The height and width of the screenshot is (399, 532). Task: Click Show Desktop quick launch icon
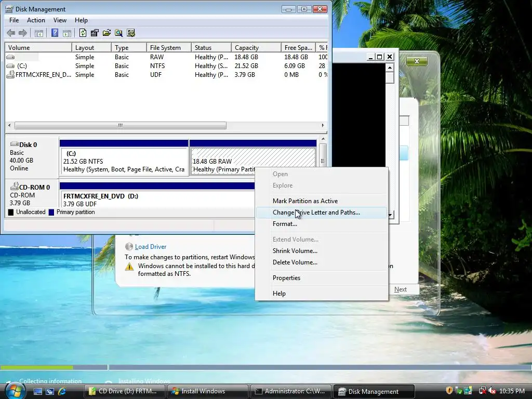tap(37, 391)
